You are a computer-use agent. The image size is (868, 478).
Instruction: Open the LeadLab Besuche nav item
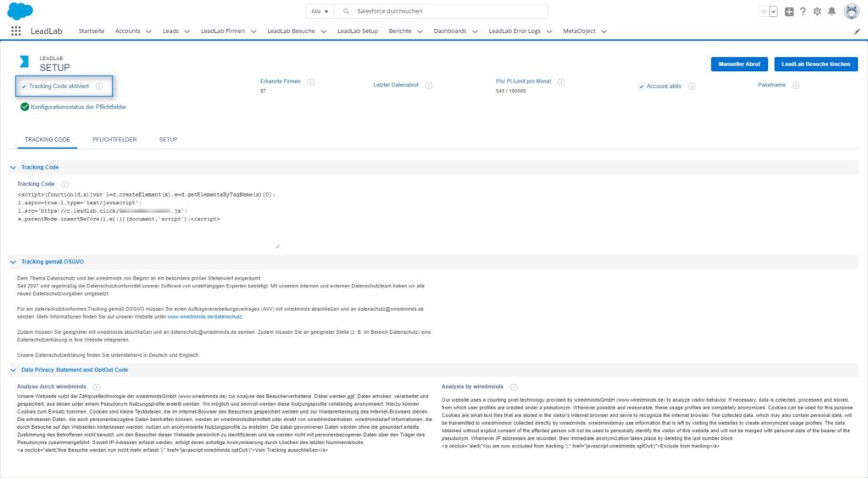click(x=292, y=31)
